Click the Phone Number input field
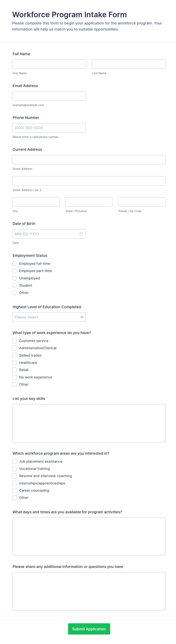Viewport: 176px width, 644px height. coord(49,128)
